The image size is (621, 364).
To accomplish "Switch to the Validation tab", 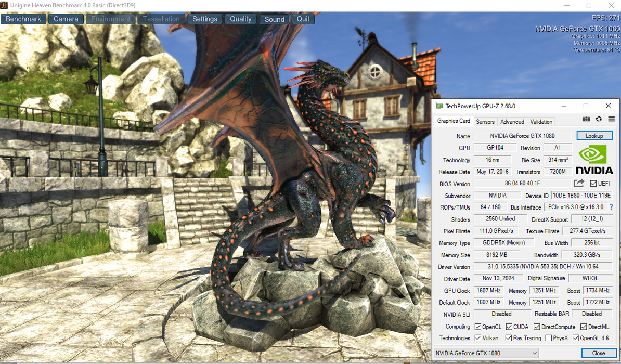I will pos(541,122).
